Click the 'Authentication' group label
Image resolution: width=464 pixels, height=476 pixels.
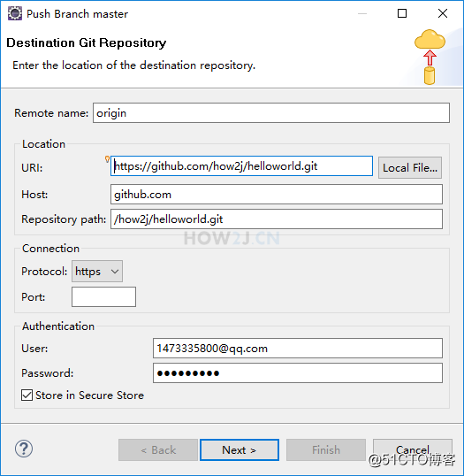tap(58, 326)
